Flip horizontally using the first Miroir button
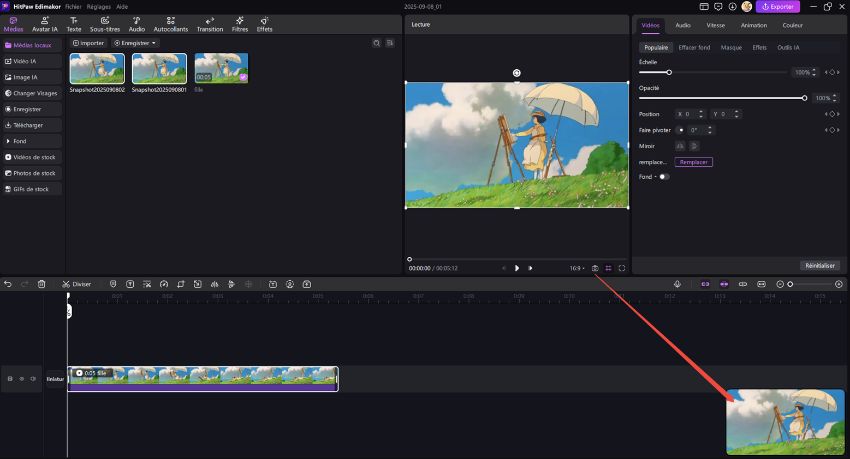This screenshot has width=850, height=459. pyautogui.click(x=680, y=146)
